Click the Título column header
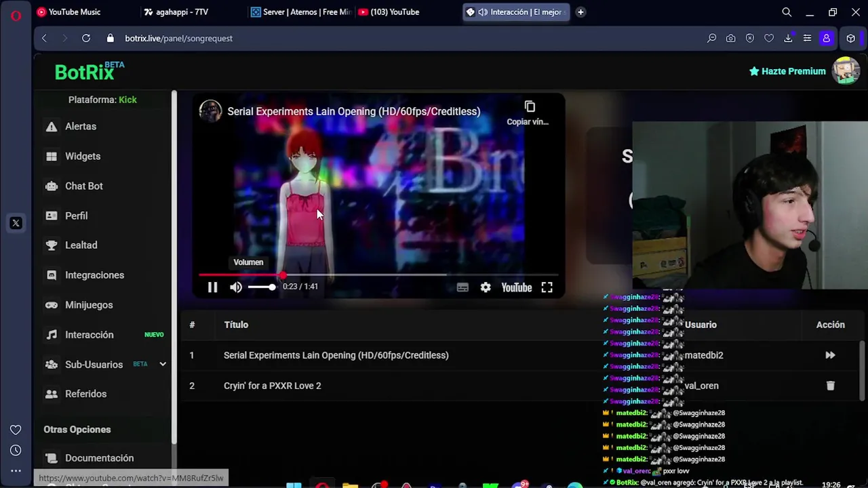Image resolution: width=868 pixels, height=488 pixels. pyautogui.click(x=236, y=325)
